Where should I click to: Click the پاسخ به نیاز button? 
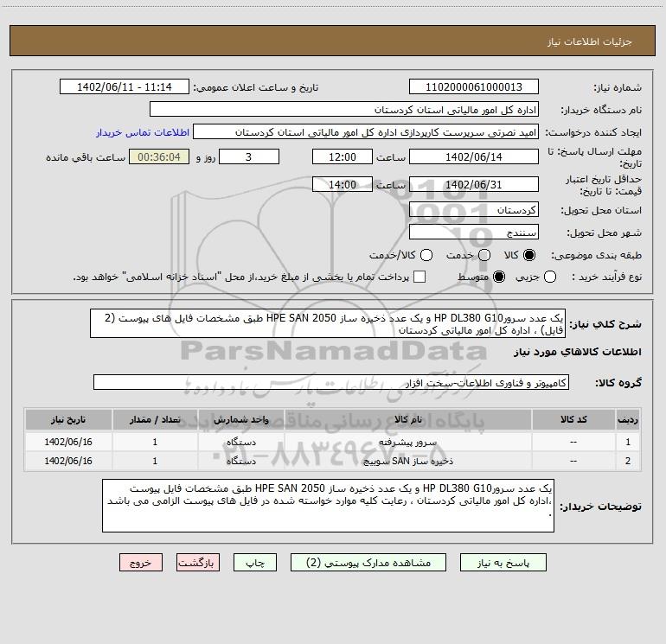tap(503, 563)
